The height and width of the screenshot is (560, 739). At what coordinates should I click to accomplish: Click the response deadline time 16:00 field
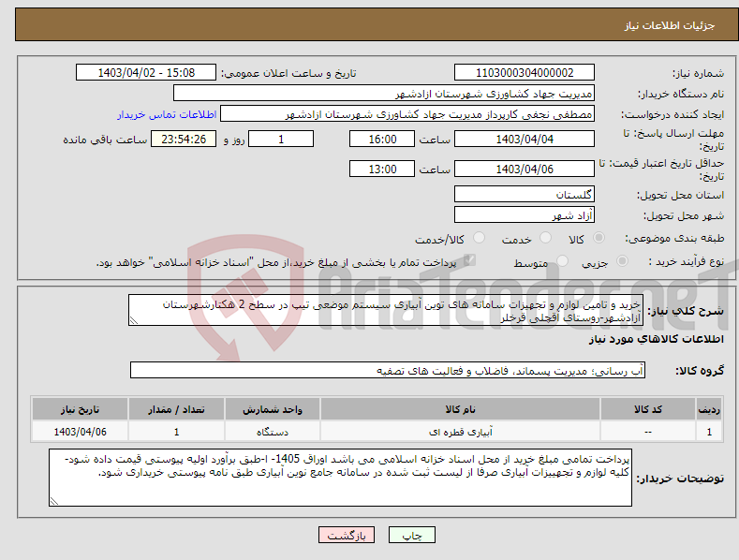[x=382, y=139]
